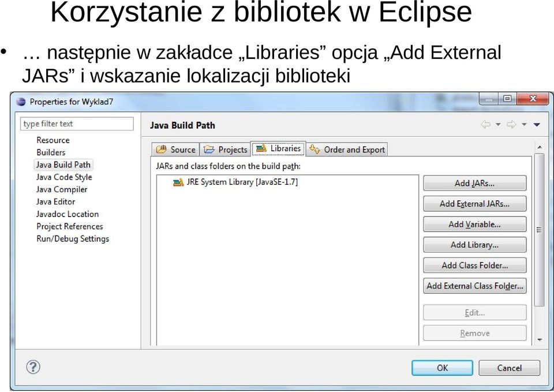Select the Libraries tab
Image resolution: width=554 pixels, height=392 pixels.
click(278, 148)
